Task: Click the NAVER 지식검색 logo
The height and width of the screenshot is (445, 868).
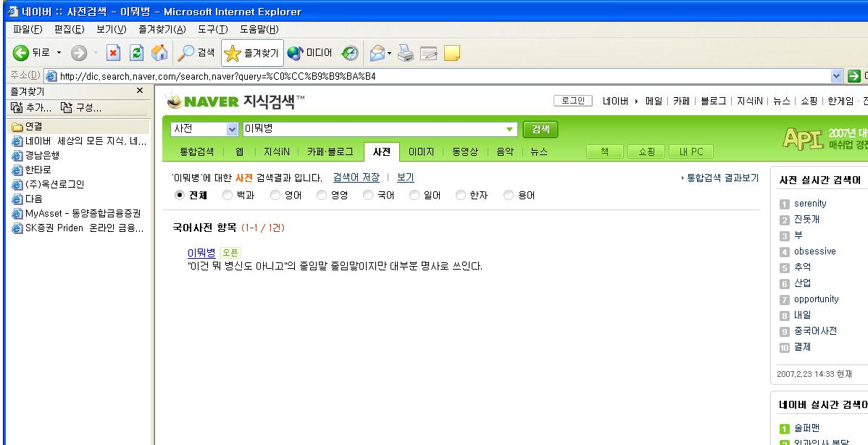Action: click(x=235, y=101)
